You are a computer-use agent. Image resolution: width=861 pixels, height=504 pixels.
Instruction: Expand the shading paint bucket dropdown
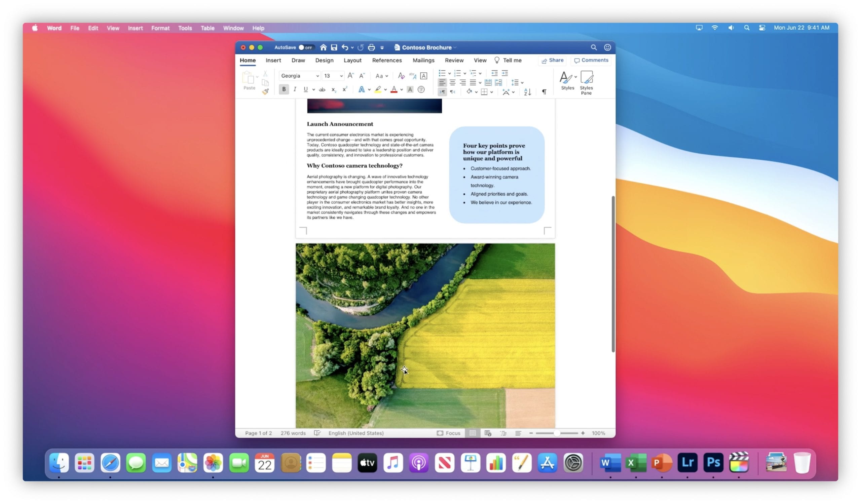pos(476,92)
